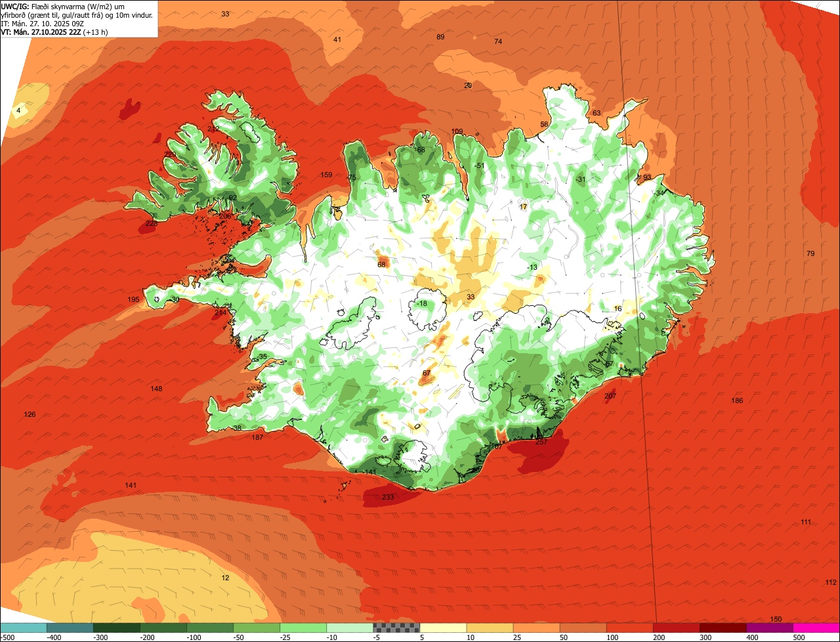Click the map value -31
840x642 pixels.
580,180
